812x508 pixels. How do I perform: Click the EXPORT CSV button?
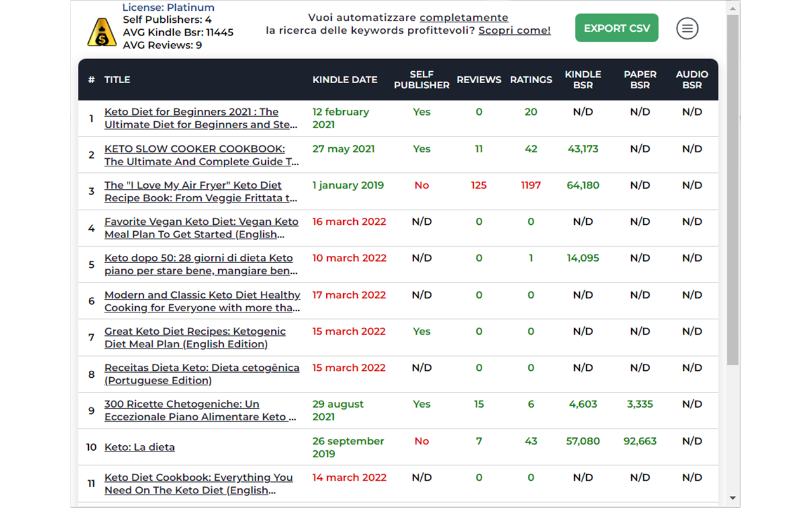617,28
